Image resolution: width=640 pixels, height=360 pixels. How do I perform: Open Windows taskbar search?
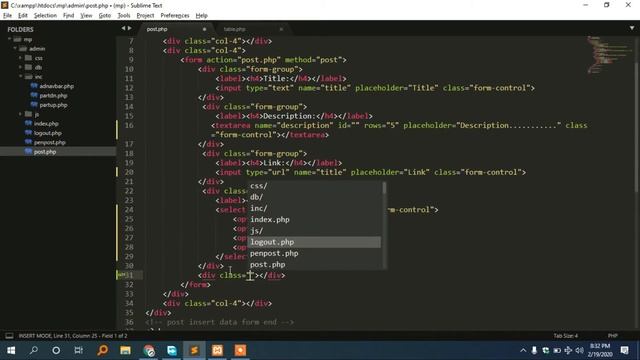click(x=33, y=350)
